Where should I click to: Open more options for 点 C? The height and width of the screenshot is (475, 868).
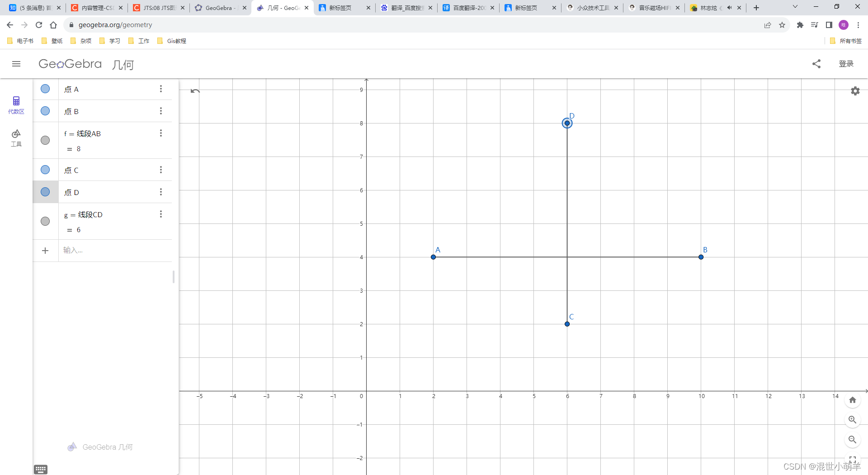[161, 170]
